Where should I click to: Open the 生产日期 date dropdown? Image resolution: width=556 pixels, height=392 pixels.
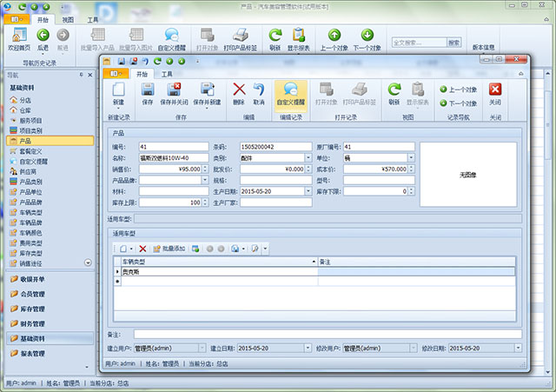pyautogui.click(x=308, y=191)
